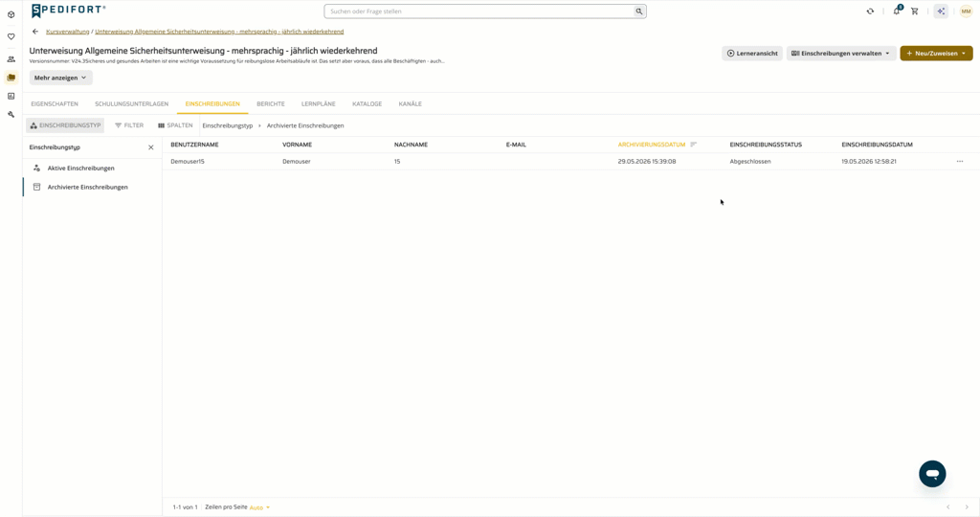Viewport: 980px width, 517px height.
Task: Switch to the Berichte tab
Action: point(271,103)
